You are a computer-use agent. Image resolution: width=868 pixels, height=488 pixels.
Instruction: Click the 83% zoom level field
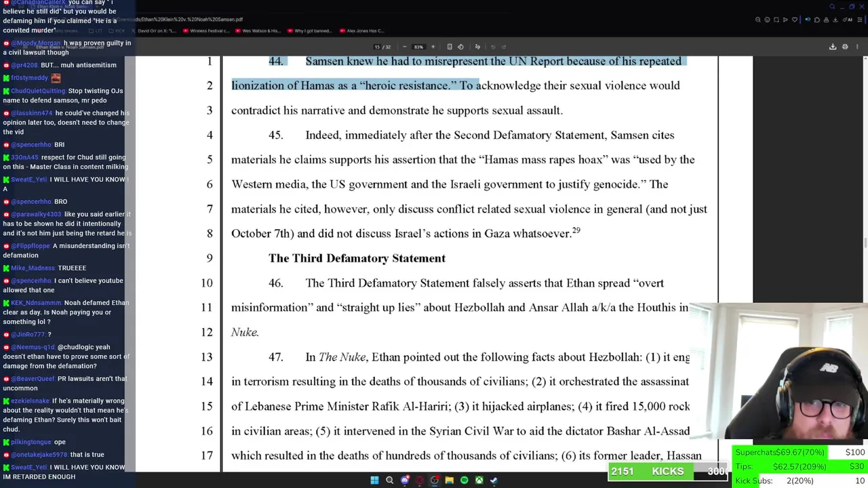418,47
